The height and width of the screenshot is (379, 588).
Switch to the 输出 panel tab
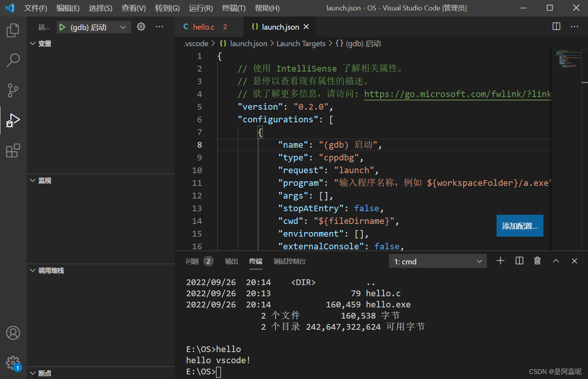click(x=231, y=261)
